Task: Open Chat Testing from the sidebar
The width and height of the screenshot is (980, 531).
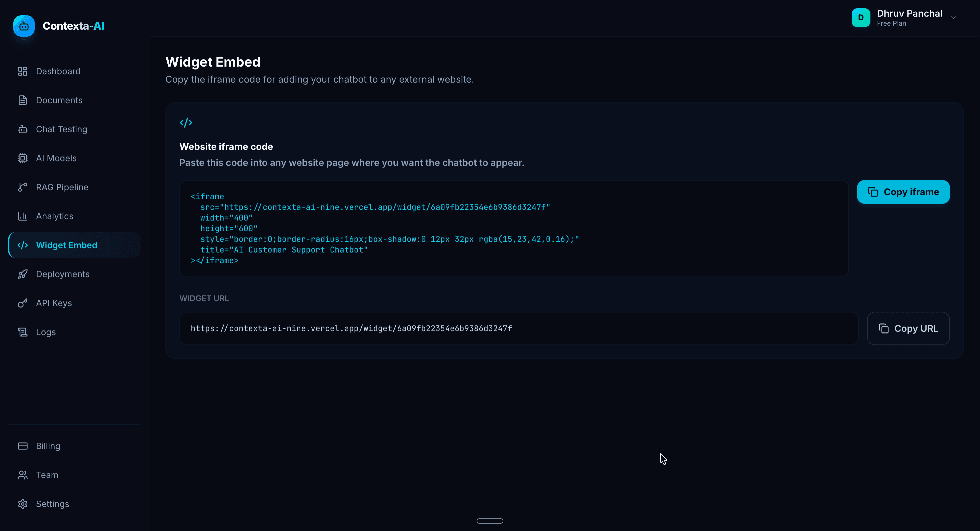Action: click(x=75, y=129)
